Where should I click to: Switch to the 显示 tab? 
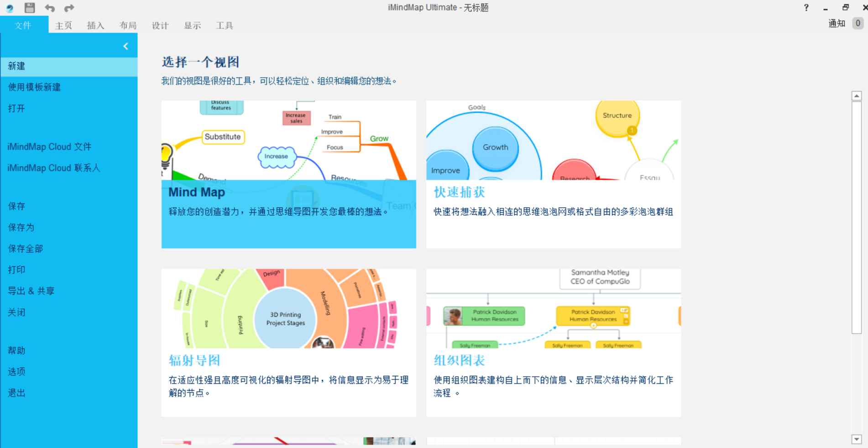[x=192, y=26]
